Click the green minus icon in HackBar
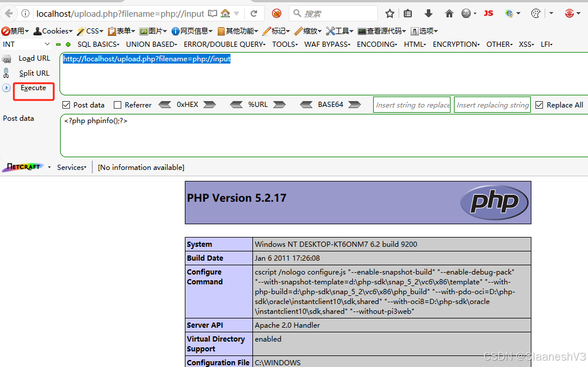This screenshot has width=588, height=367. [x=58, y=45]
